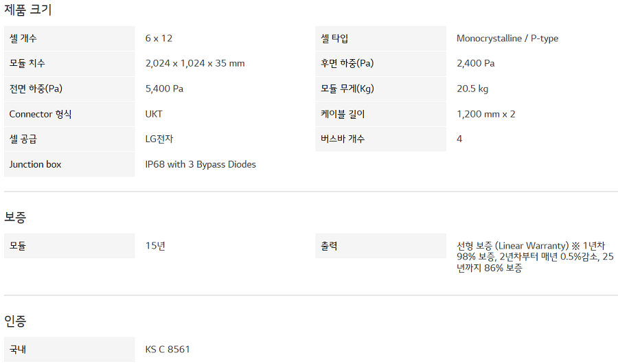Click the IP68 with 3 Bypass Diodes text
Screen dimensions: 618x364
[x=201, y=165]
